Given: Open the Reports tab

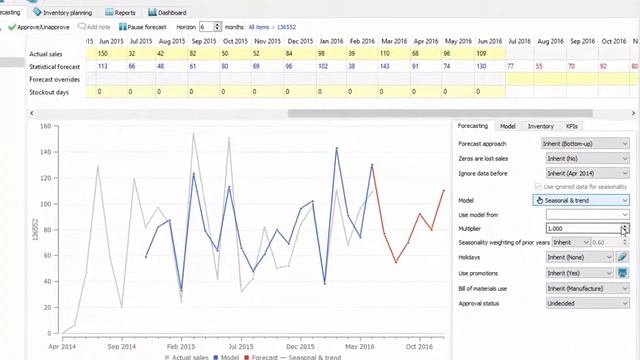Looking at the screenshot, I should [120, 12].
